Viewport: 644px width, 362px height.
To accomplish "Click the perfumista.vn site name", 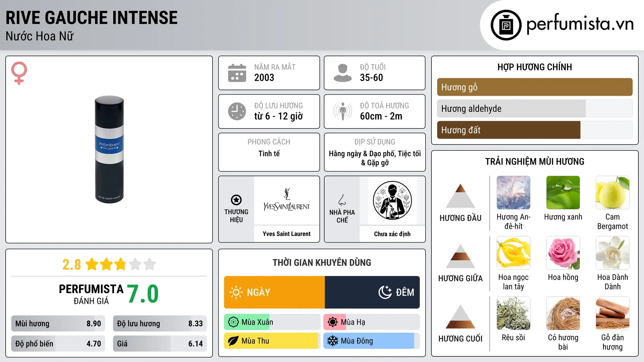I will [x=580, y=24].
